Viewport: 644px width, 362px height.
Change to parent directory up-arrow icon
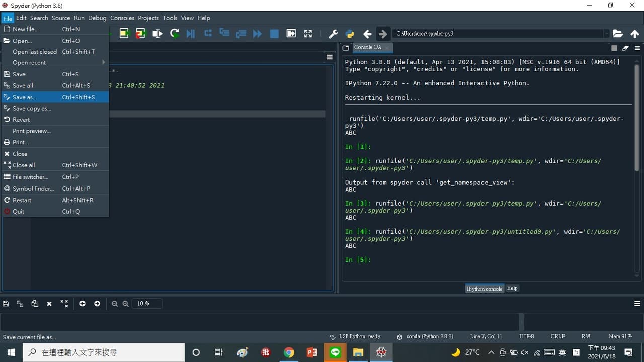tap(635, 34)
